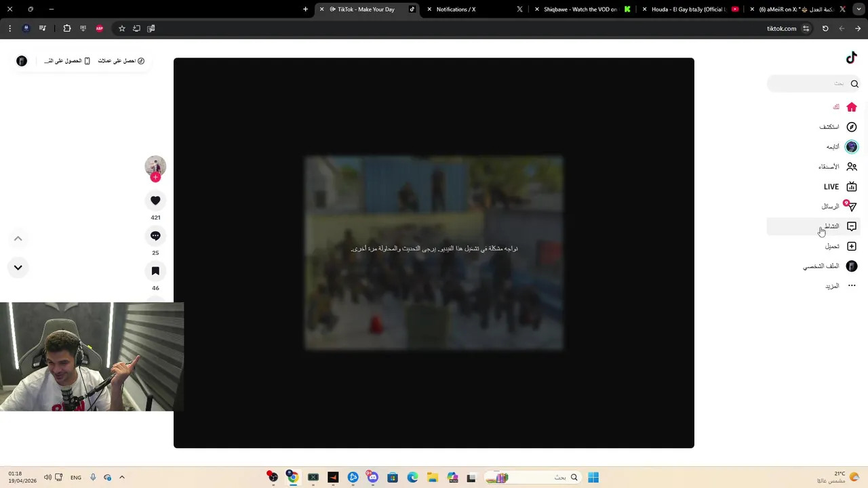The height and width of the screenshot is (488, 868).
Task: Open the weather widget showing 21°C
Action: (839, 477)
